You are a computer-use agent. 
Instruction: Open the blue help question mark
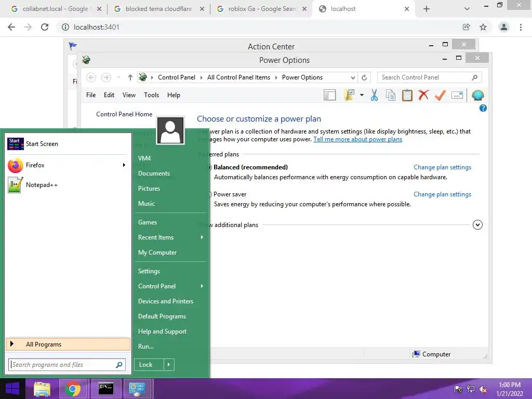[x=483, y=108]
